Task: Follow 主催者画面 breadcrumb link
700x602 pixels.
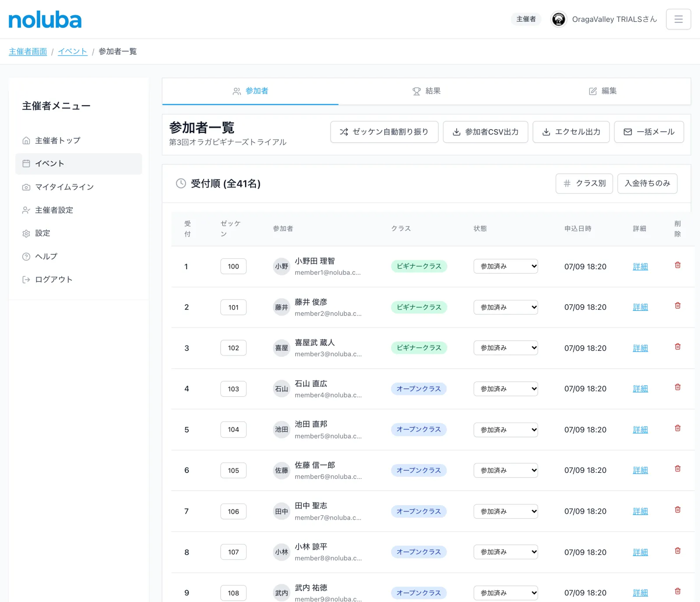Action: (28, 52)
